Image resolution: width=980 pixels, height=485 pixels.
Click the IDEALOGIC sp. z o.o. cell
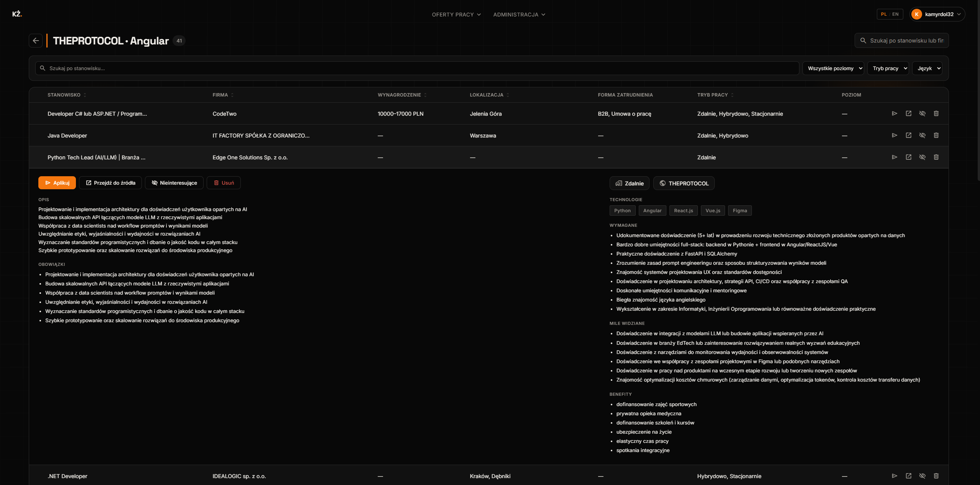[x=239, y=476]
